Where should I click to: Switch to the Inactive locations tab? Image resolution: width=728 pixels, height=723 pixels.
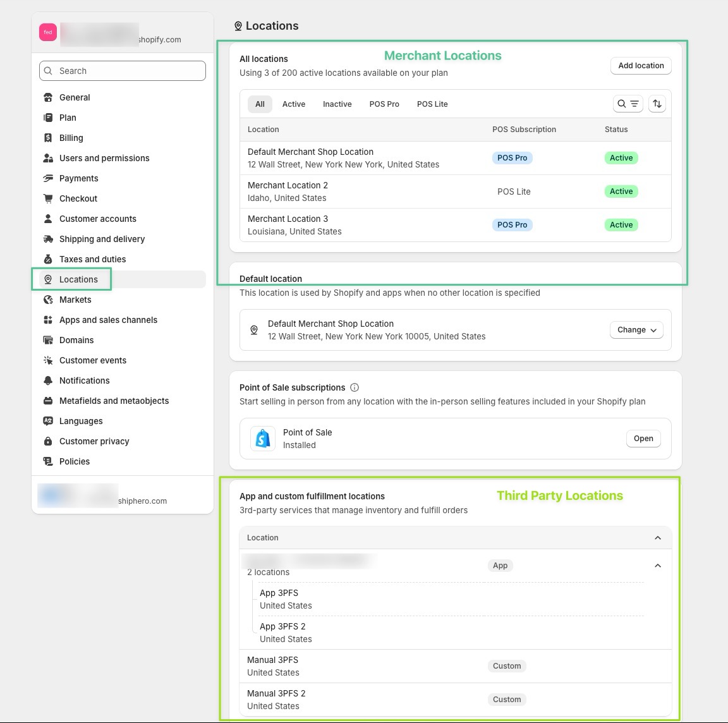click(337, 104)
